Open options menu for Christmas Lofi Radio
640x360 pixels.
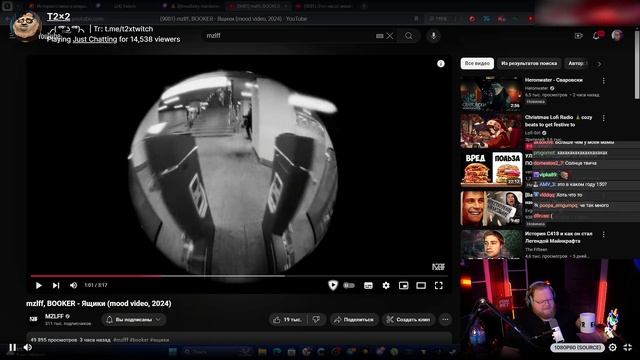(x=604, y=118)
